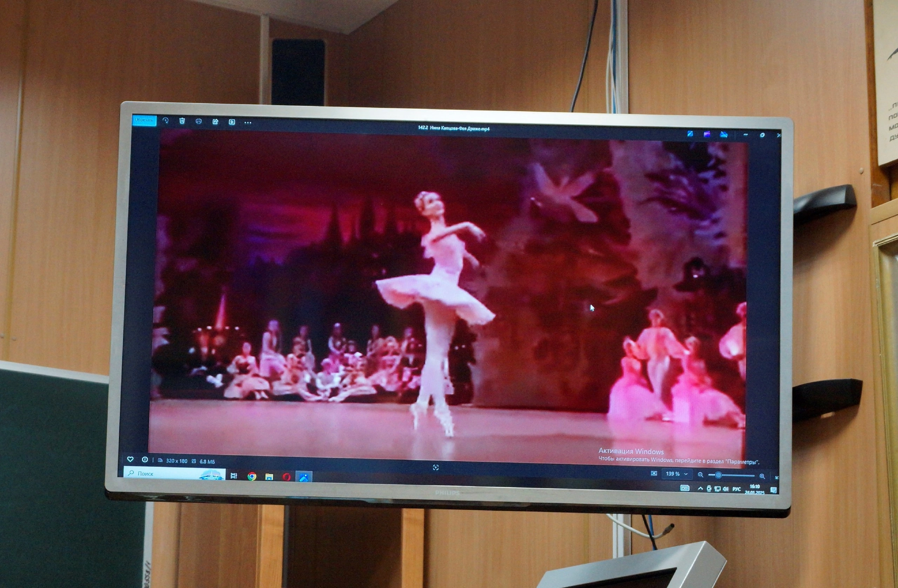Click the full screen arrow icon
The width and height of the screenshot is (898, 588).
coord(777,478)
